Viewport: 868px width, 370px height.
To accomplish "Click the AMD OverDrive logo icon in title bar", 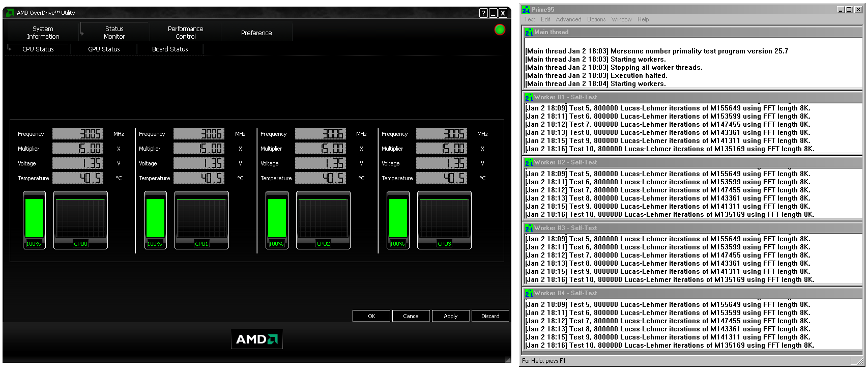I will pos(10,13).
